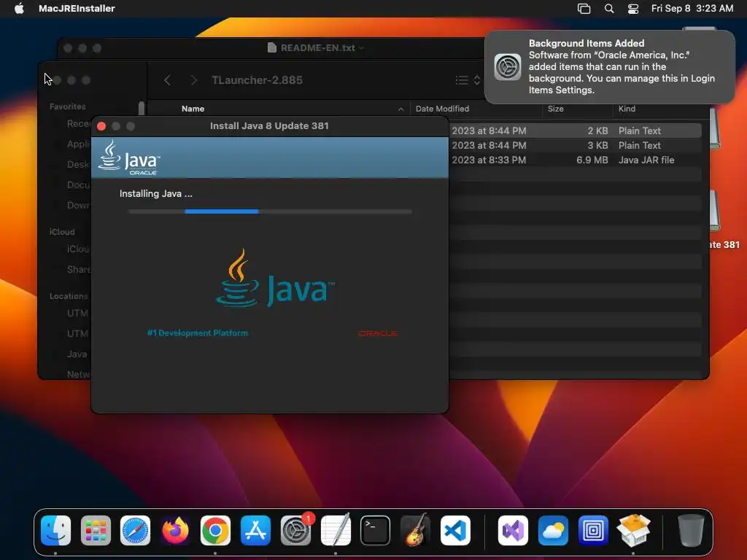The image size is (747, 560).
Task: Toggle sort direction arrow on Name column
Action: point(400,109)
